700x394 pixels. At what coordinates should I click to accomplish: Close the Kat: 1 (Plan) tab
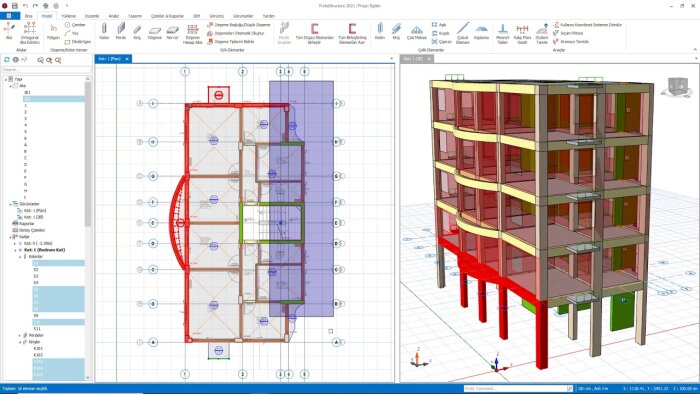[x=127, y=58]
